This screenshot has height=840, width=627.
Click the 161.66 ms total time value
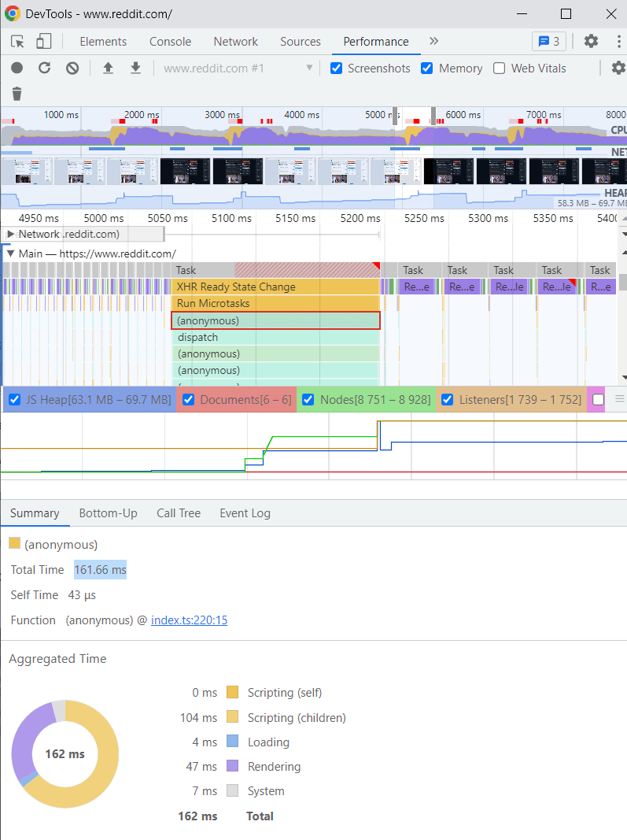[100, 569]
